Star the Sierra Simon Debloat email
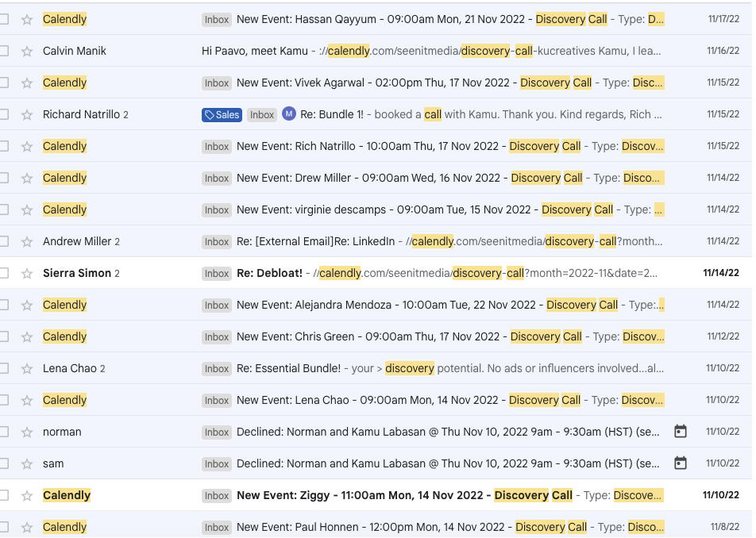 27,274
